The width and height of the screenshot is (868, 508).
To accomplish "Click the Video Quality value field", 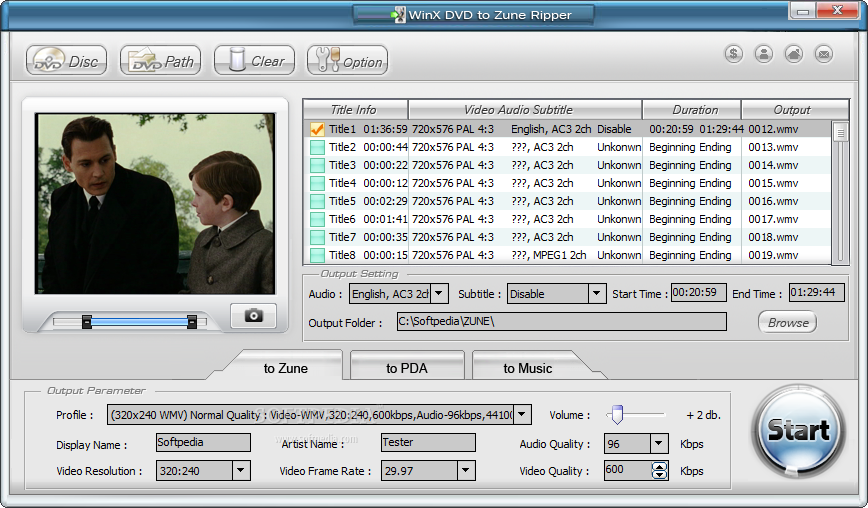I will pos(628,470).
